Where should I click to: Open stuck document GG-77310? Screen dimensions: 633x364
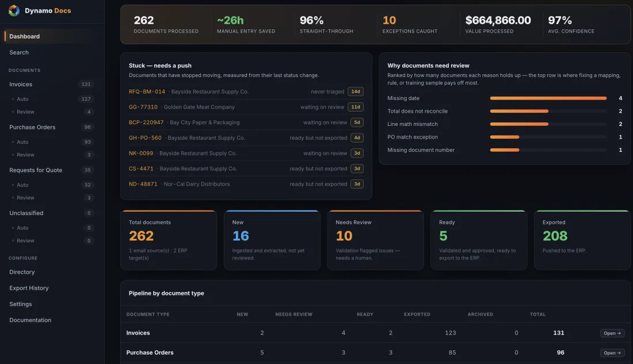click(143, 107)
